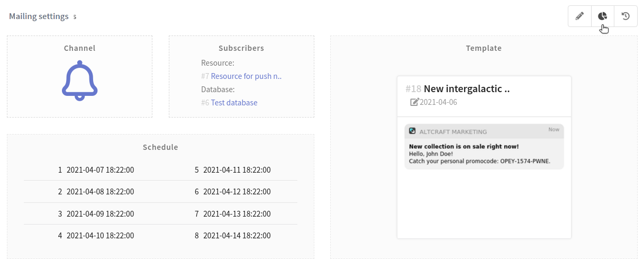Select schedule entry 2021-04-10 18:22:00
Viewport: 644px width, 259px height.
point(100,236)
